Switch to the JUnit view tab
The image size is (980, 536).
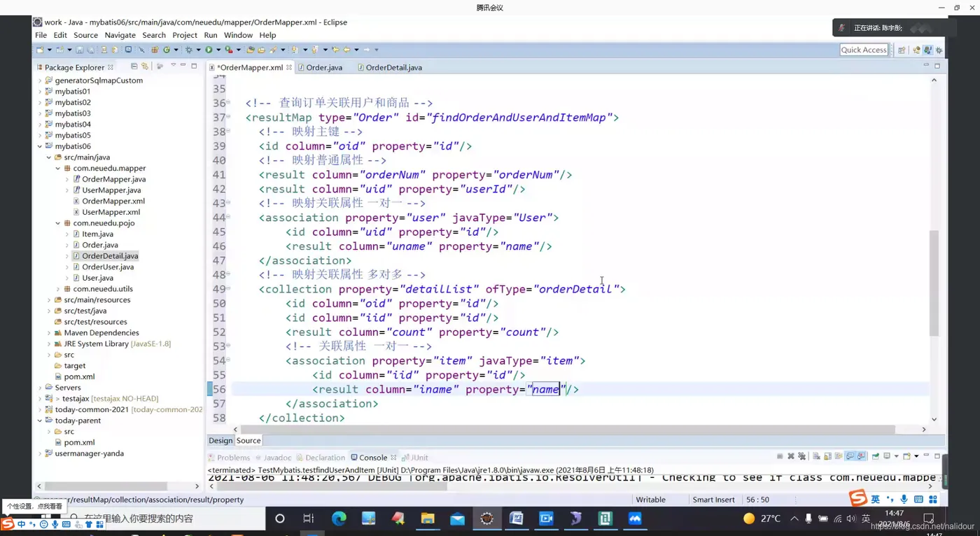pos(415,458)
